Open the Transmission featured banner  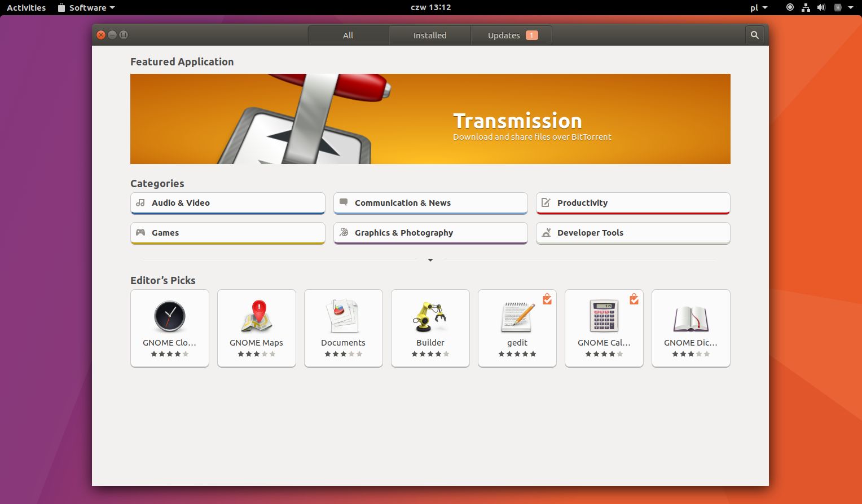point(430,119)
